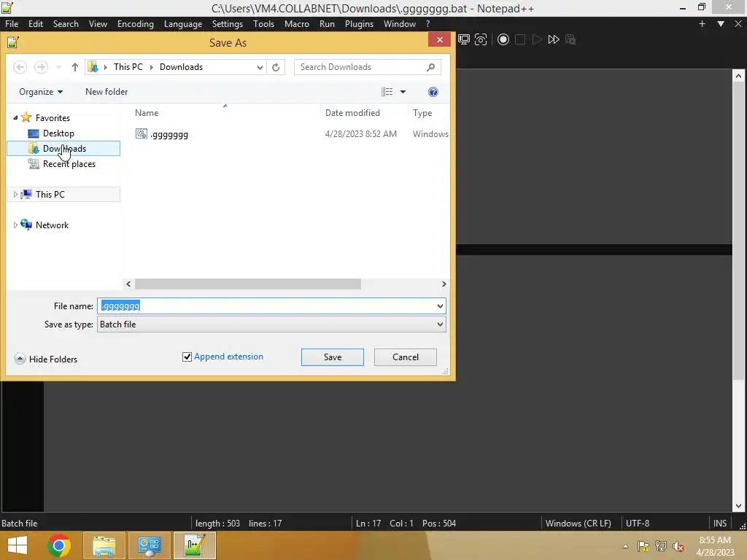
Task: Open the recent locations dropdown arrow
Action: coord(58,67)
